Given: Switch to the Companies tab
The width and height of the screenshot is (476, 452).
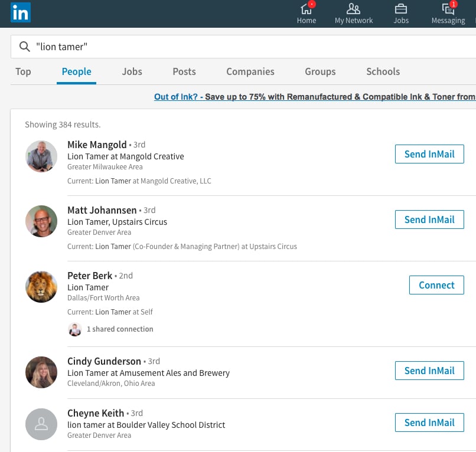Looking at the screenshot, I should point(250,71).
